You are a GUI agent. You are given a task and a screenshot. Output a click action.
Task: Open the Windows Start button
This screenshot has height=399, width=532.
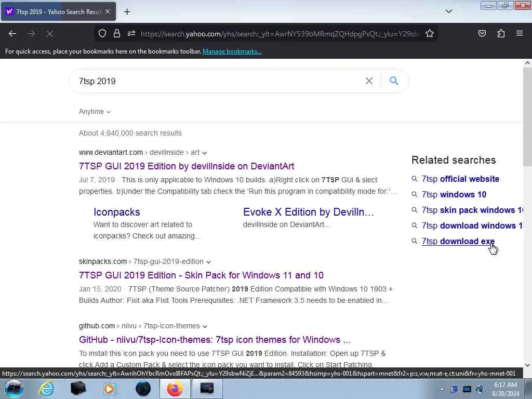14,389
